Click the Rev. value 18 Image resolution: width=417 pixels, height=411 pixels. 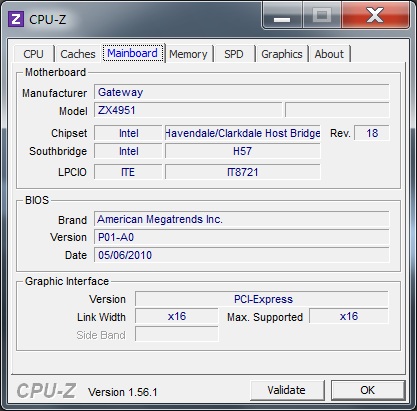[x=372, y=133]
